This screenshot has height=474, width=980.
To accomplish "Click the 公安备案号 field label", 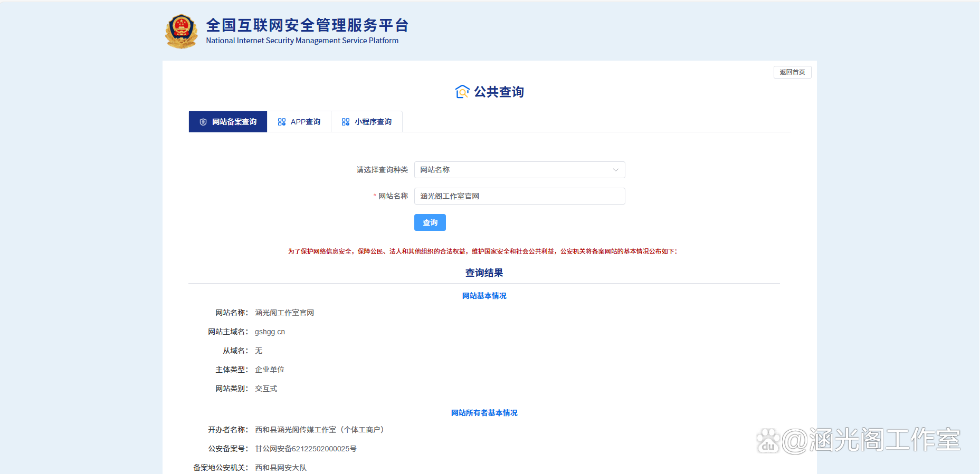I will pos(228,449).
